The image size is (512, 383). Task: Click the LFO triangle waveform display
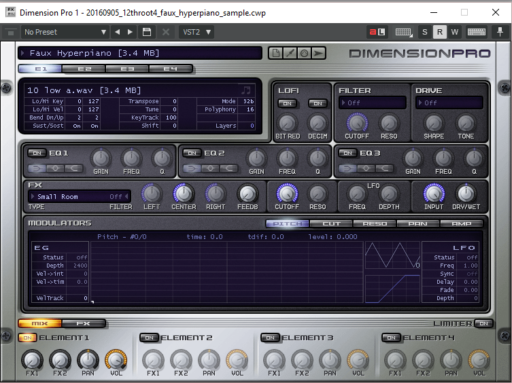click(x=393, y=255)
